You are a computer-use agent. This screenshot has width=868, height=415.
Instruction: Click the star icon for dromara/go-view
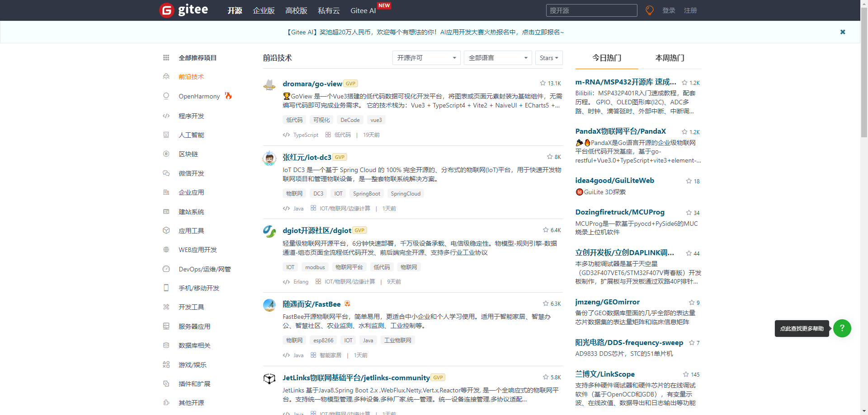click(542, 83)
